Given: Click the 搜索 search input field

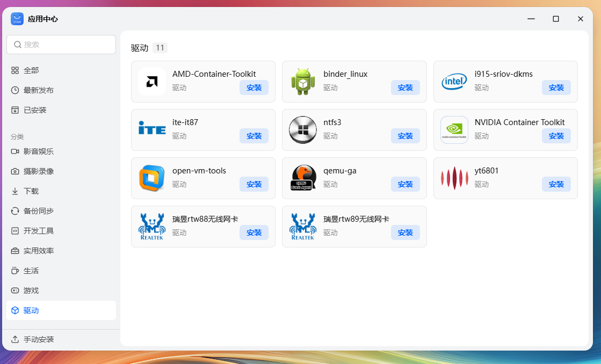Looking at the screenshot, I should pyautogui.click(x=61, y=45).
